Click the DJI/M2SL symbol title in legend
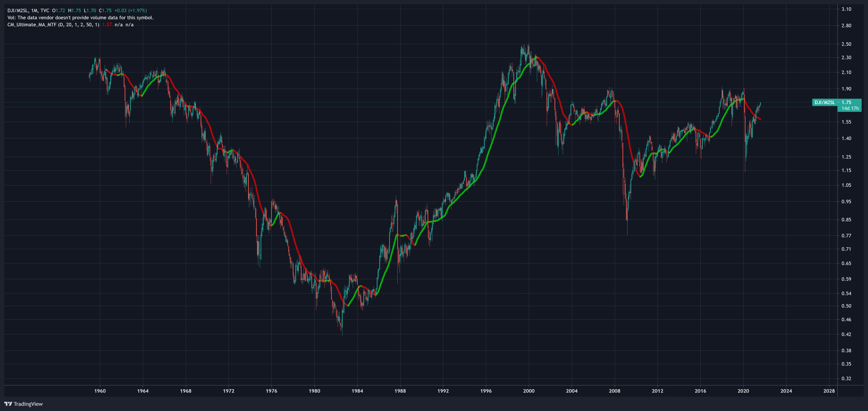Screen dimensions: 868x411 coord(18,10)
